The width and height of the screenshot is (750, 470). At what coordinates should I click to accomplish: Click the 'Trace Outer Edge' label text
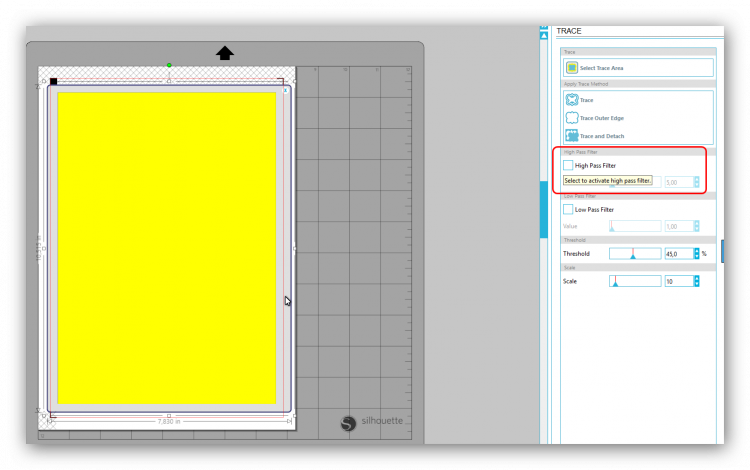(x=602, y=118)
